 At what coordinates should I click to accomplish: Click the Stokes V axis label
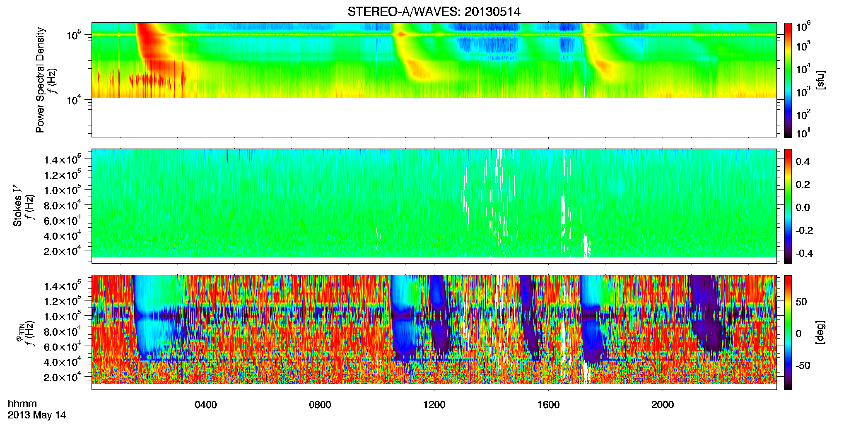coord(18,206)
